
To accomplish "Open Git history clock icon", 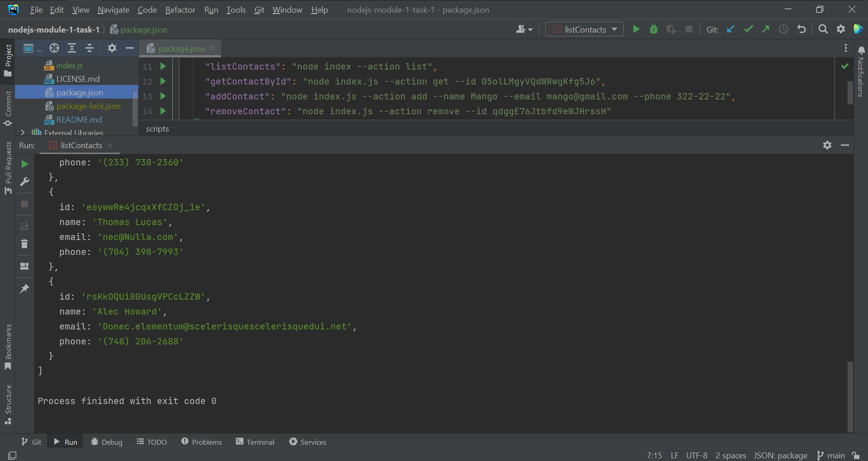I will point(783,29).
